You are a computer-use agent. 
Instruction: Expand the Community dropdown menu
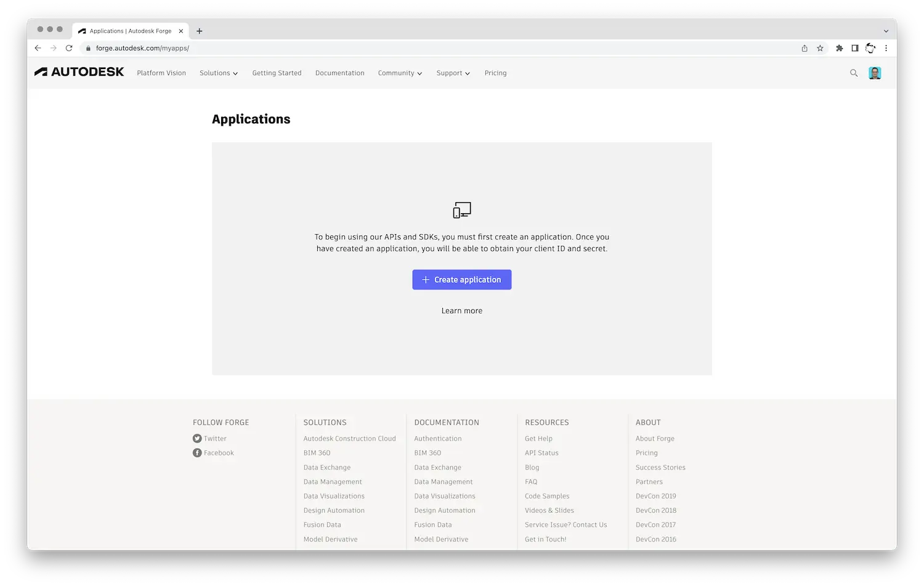coord(400,73)
